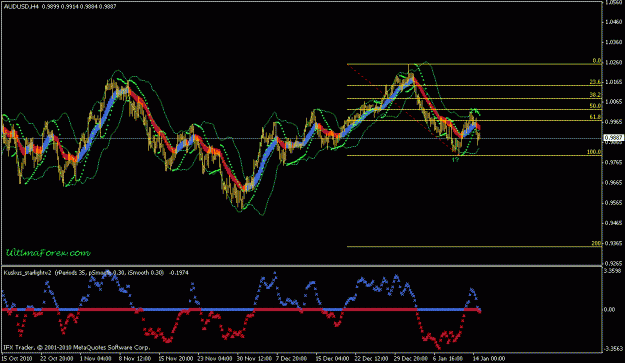
Task: Click the 7 Dec 20:00 date label
Action: click(x=292, y=359)
